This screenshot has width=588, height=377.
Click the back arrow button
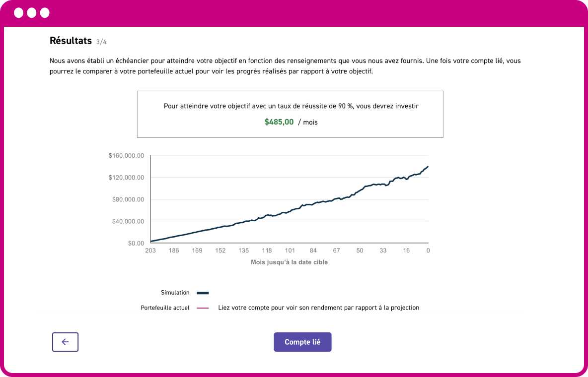65,342
